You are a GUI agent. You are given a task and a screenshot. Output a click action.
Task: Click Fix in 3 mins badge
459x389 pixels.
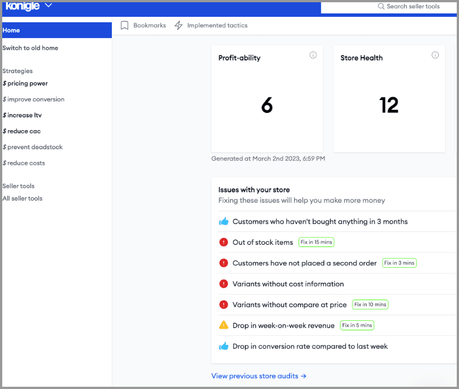click(399, 263)
